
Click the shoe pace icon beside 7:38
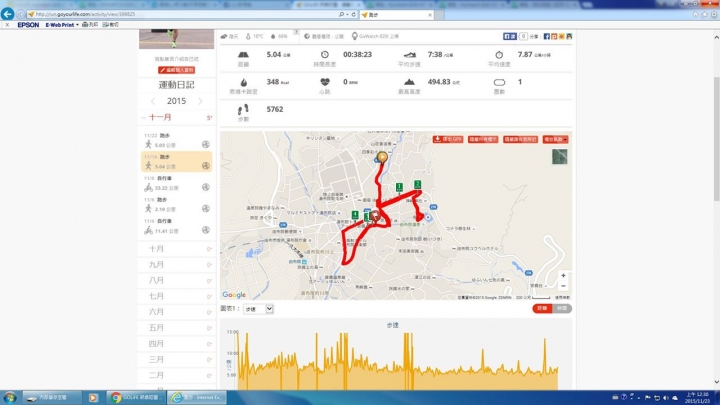click(x=409, y=55)
